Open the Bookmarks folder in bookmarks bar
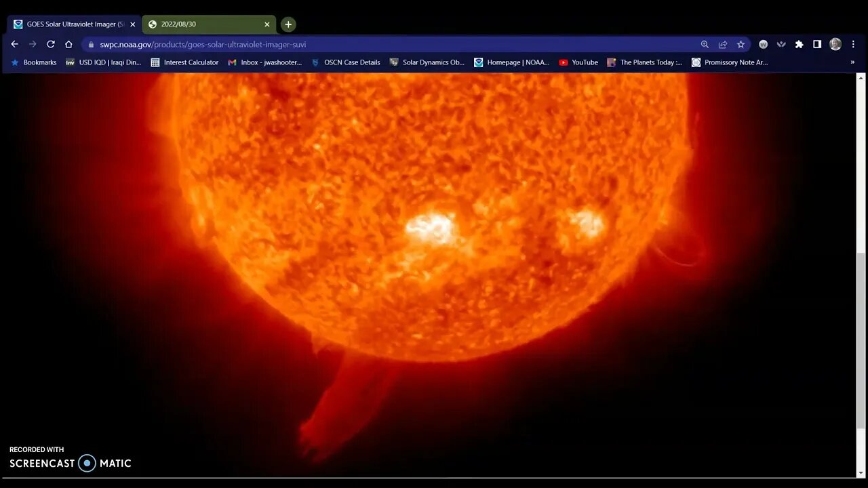Viewport: 868px width, 488px height. [34, 62]
